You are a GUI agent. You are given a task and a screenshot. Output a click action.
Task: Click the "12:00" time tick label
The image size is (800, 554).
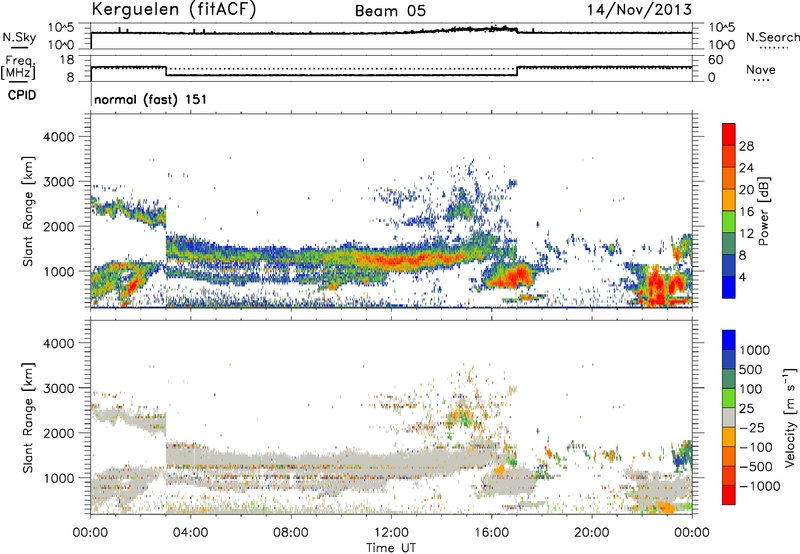(391, 533)
